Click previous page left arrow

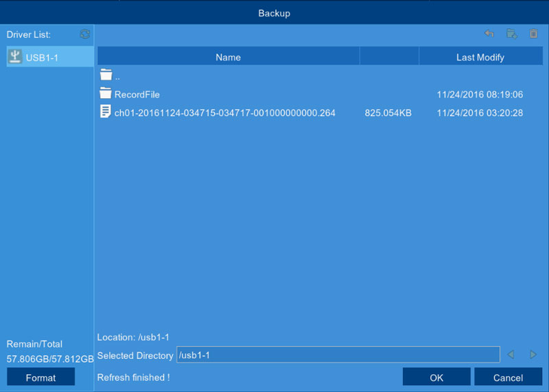point(511,354)
